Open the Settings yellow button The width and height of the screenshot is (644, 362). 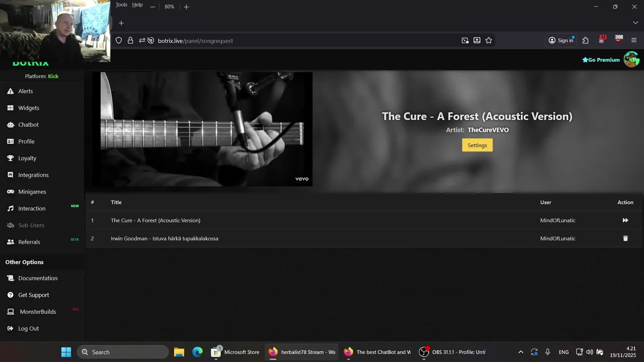tap(477, 145)
